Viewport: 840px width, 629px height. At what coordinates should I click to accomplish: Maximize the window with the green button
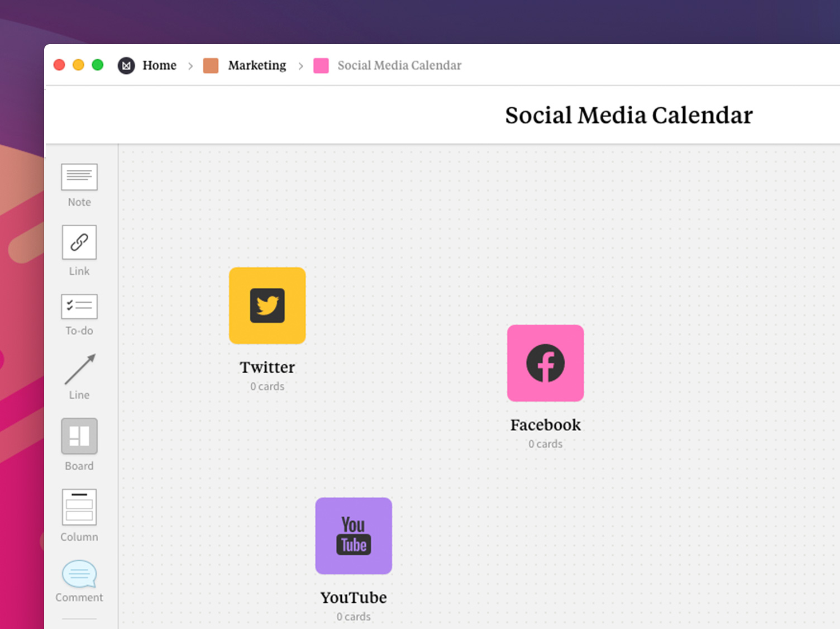point(97,65)
